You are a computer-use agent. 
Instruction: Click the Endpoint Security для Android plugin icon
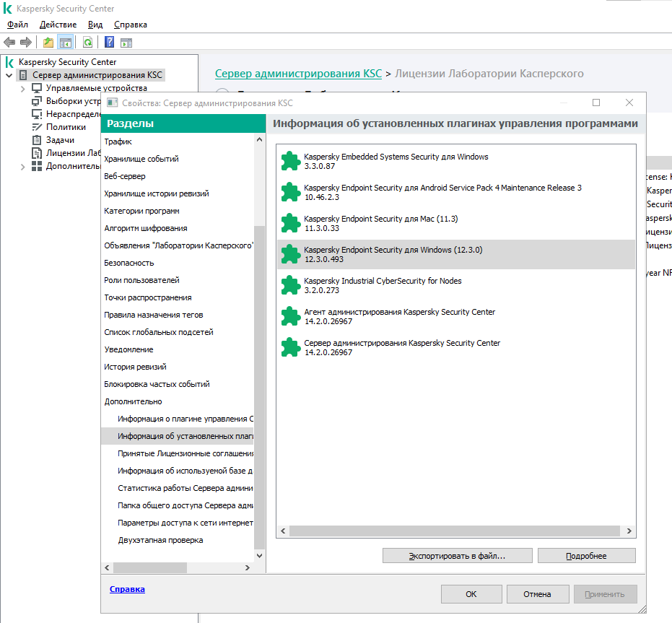coord(291,192)
